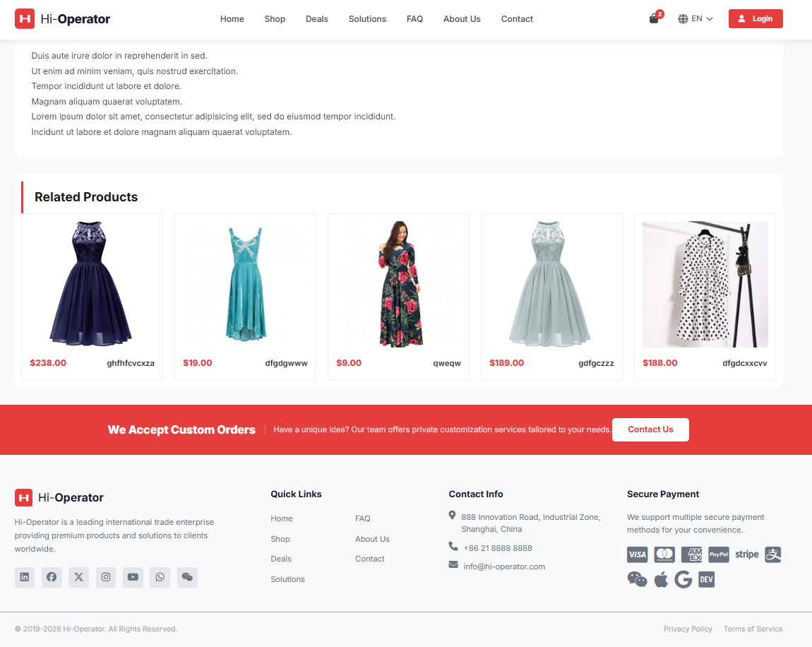Select the $9.00 floral dress product

398,284
